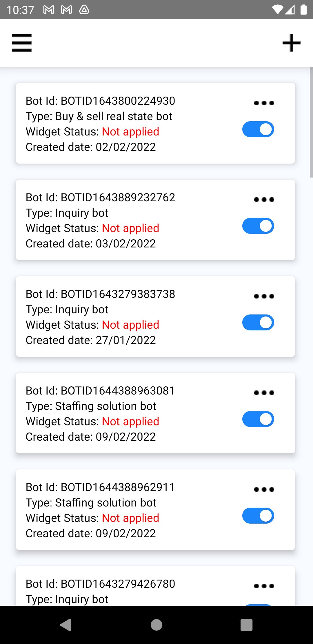Image resolution: width=313 pixels, height=644 pixels.
Task: Tap Bot Id BOTID1643279383738 text
Action: [x=100, y=294]
